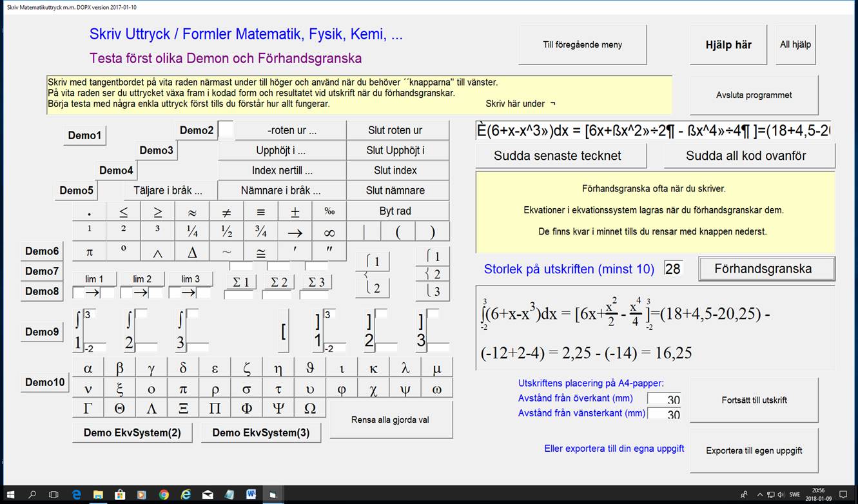Screen dimensions: 858x504
Task: Open Hjälp här help button
Action: click(x=728, y=45)
